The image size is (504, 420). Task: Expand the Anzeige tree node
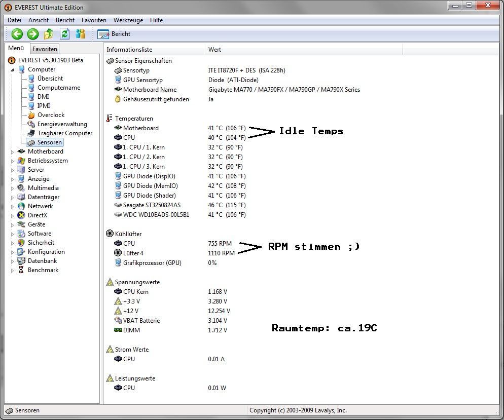[12, 179]
